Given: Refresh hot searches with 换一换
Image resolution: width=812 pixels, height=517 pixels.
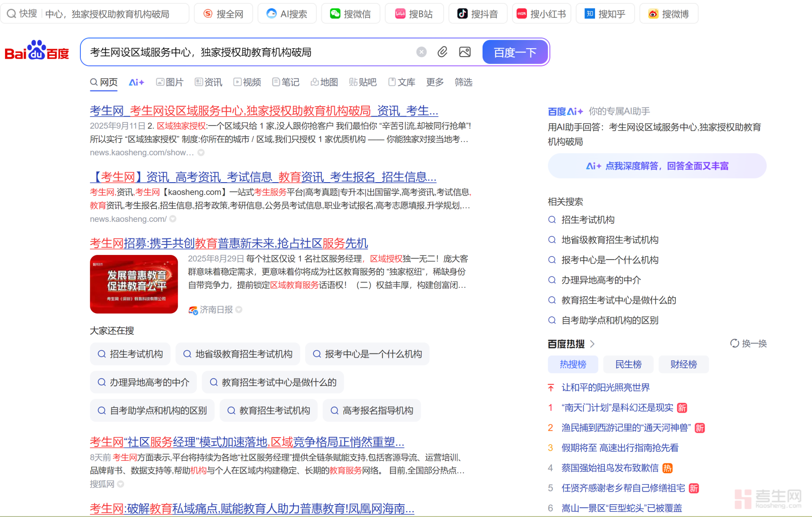Looking at the screenshot, I should [748, 343].
